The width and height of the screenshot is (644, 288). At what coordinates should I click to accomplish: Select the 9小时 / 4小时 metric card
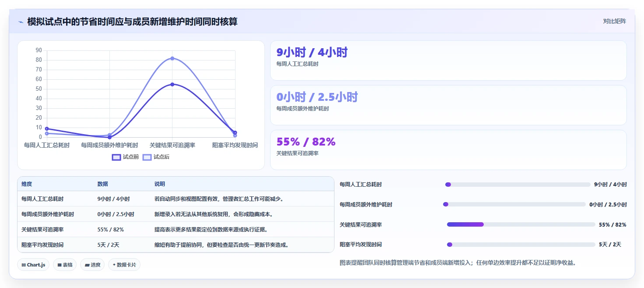[x=448, y=60]
